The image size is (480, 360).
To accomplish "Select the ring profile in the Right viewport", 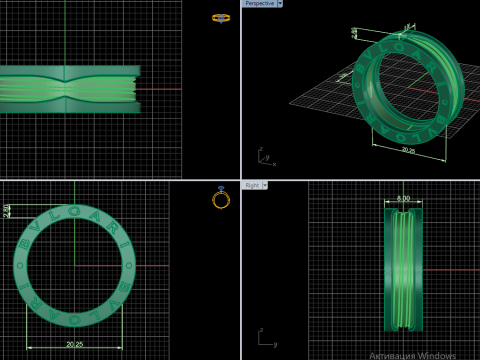I will tap(403, 270).
